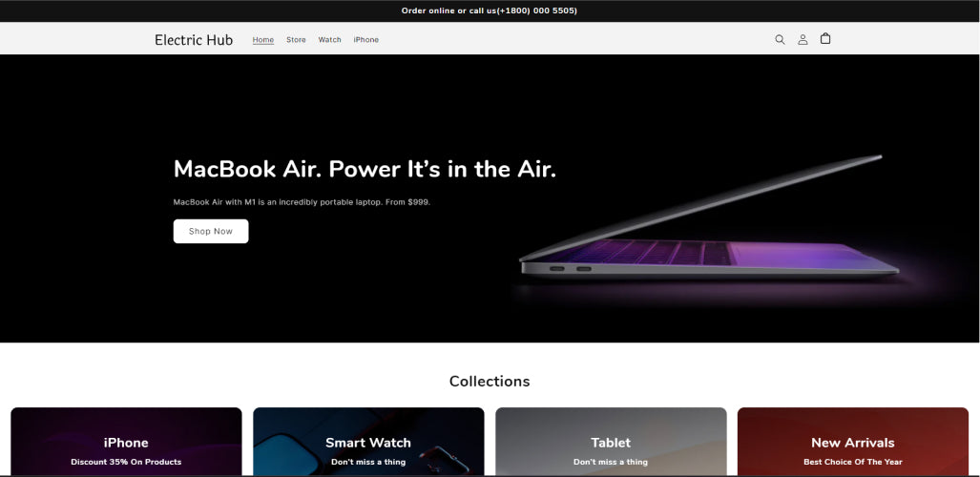Click the Collections section heading
This screenshot has height=477, width=980.
tap(490, 382)
